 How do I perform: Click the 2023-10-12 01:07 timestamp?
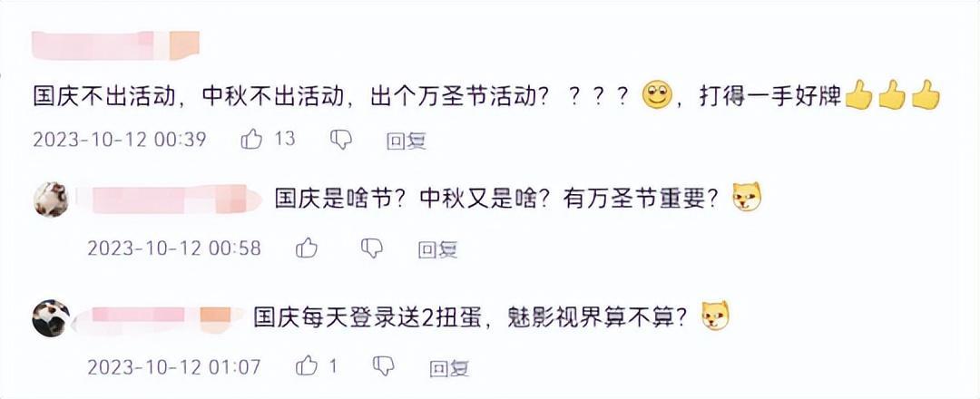click(174, 367)
